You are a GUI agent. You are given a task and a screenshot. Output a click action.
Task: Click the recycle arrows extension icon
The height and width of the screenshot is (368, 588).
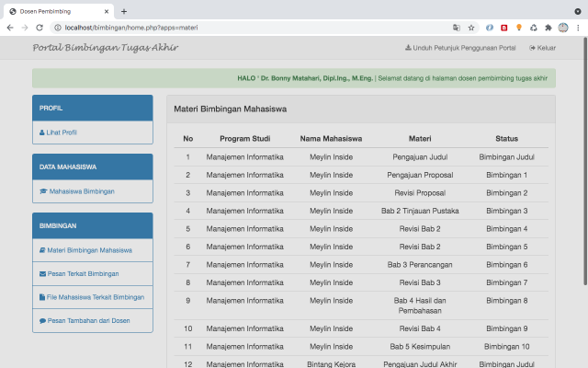(x=534, y=28)
